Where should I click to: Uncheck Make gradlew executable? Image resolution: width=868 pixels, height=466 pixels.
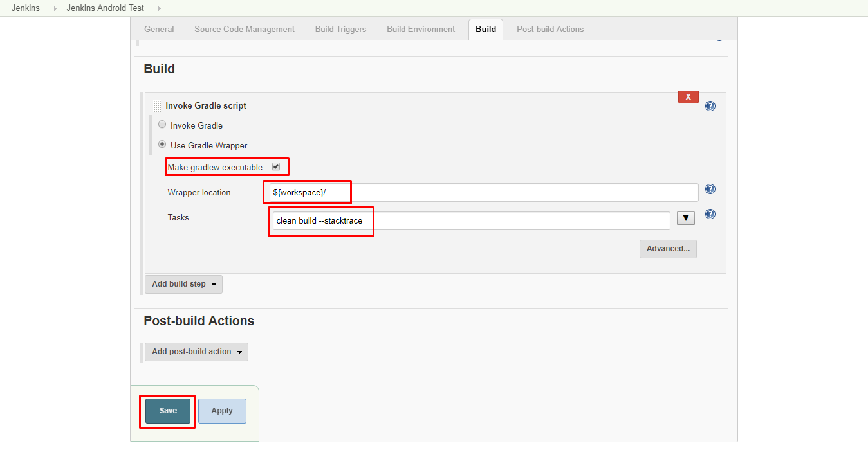[x=276, y=166]
